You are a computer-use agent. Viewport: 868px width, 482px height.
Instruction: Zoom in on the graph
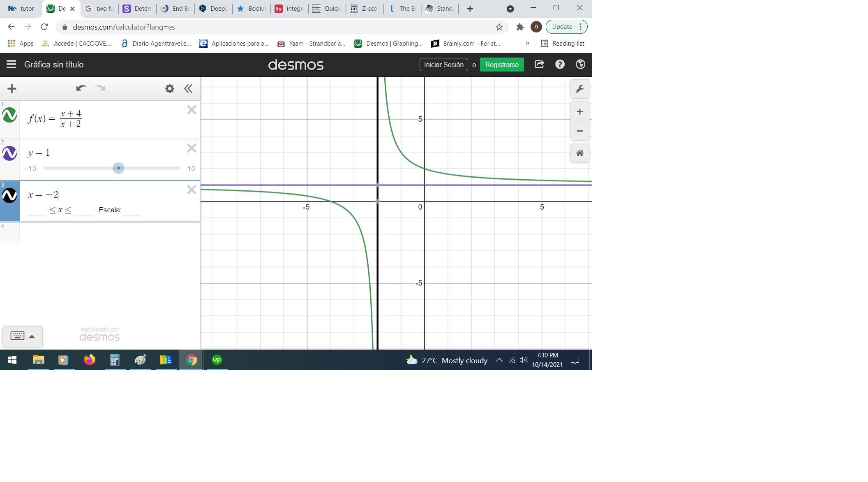[x=579, y=112]
